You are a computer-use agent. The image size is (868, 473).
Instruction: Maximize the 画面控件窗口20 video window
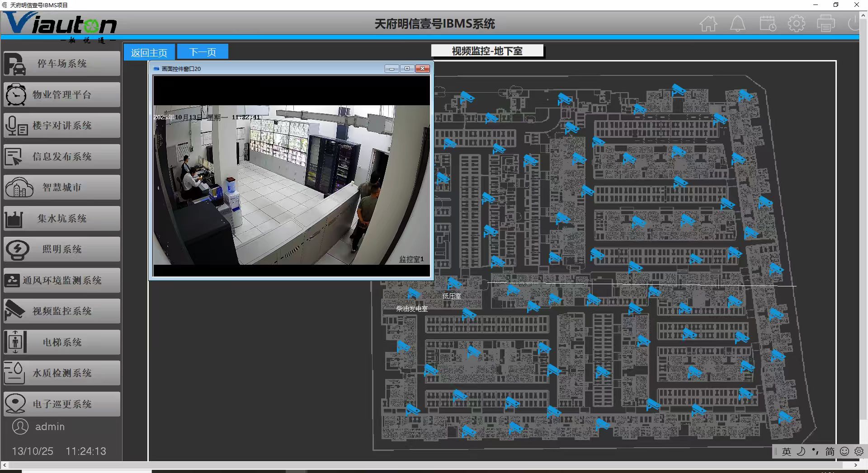coord(407,69)
